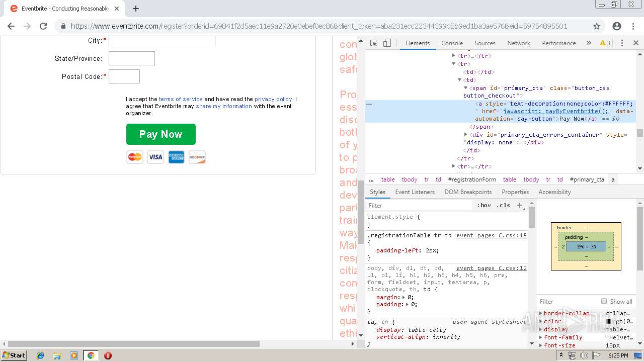
Task: Click the City input field
Action: pos(162,41)
